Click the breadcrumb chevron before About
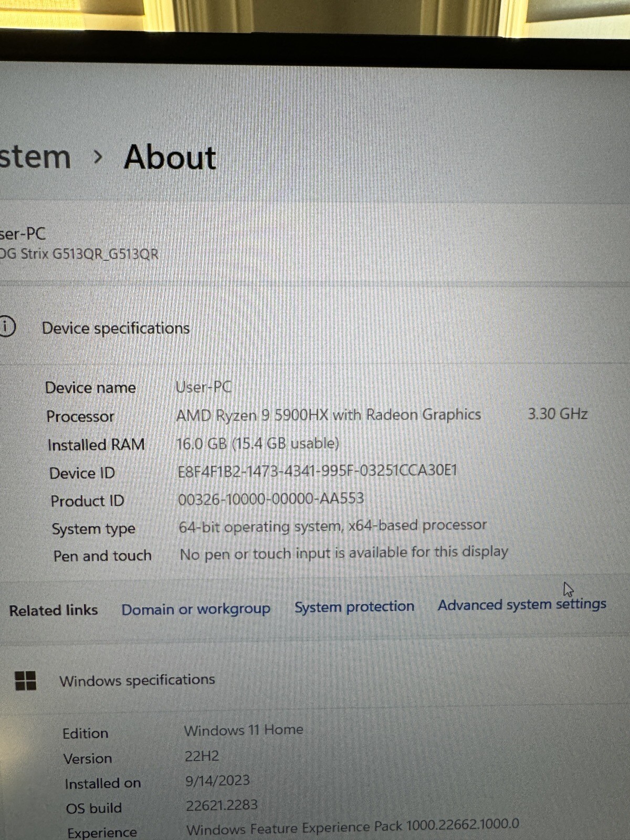The image size is (630, 840). click(x=97, y=156)
